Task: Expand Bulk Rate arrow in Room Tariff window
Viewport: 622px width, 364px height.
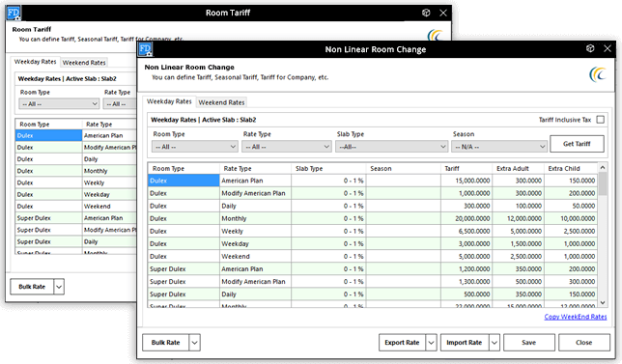Action: pos(59,287)
